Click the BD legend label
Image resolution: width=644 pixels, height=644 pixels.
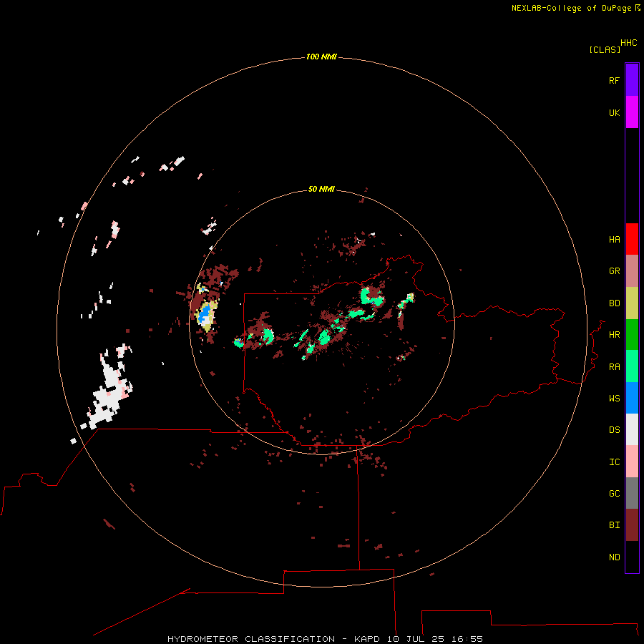(x=614, y=303)
